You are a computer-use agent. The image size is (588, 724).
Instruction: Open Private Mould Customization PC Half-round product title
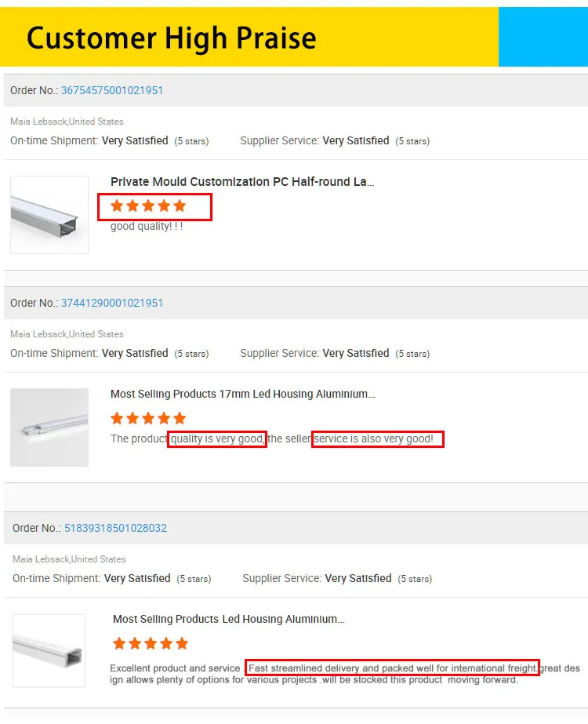click(242, 182)
